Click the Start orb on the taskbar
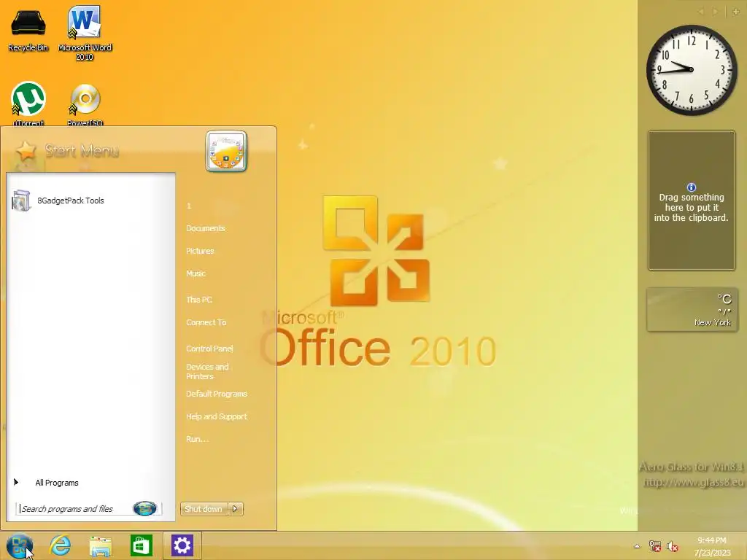The width and height of the screenshot is (747, 560). click(x=20, y=545)
